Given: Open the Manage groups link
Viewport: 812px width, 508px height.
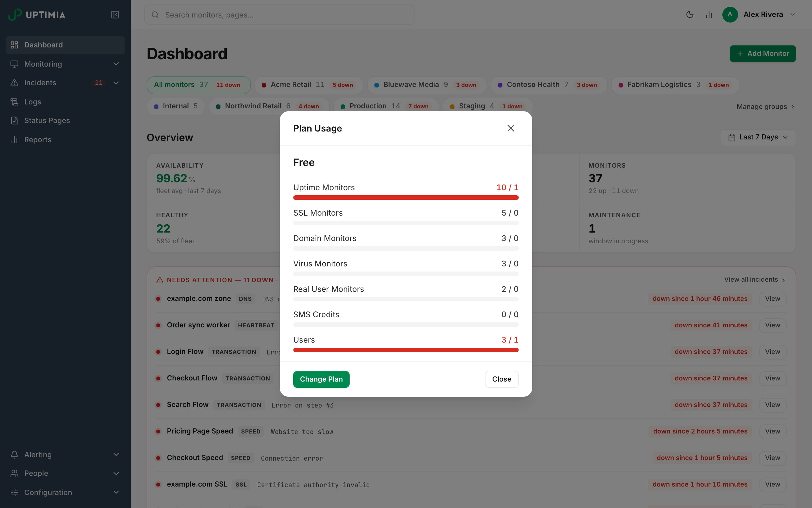Looking at the screenshot, I should click(x=765, y=106).
